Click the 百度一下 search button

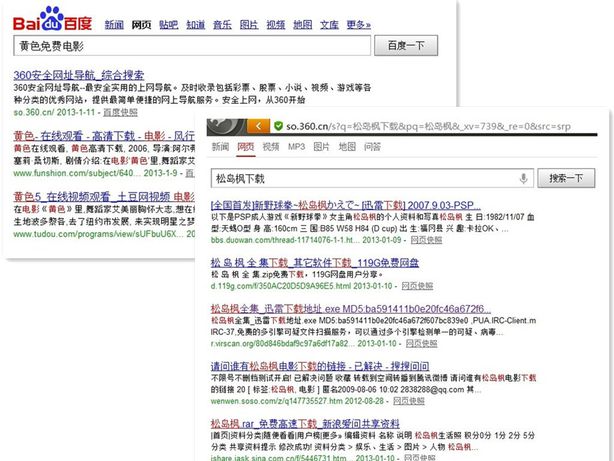point(406,46)
